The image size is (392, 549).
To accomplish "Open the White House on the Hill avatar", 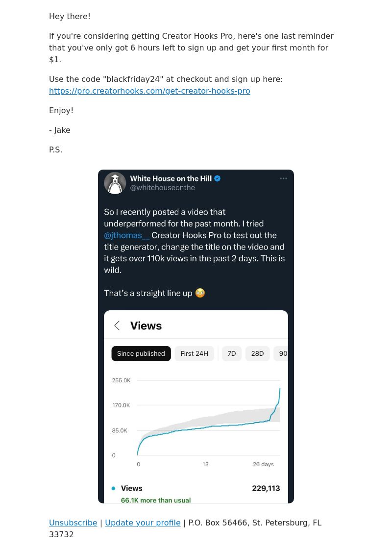I will click(115, 183).
